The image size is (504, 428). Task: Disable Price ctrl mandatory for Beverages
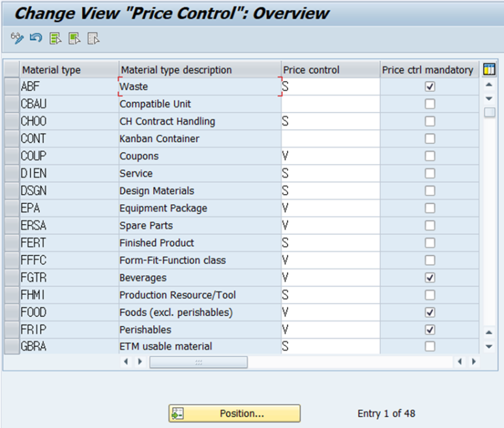click(x=430, y=278)
